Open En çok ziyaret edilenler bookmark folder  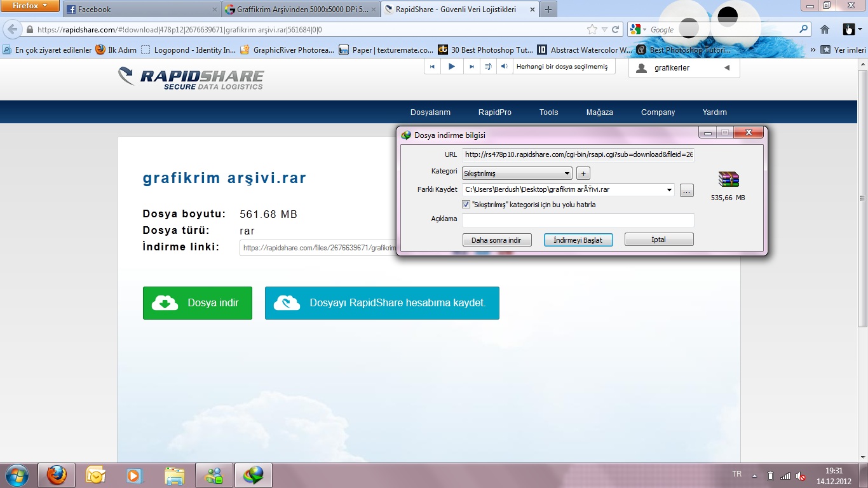pos(48,50)
